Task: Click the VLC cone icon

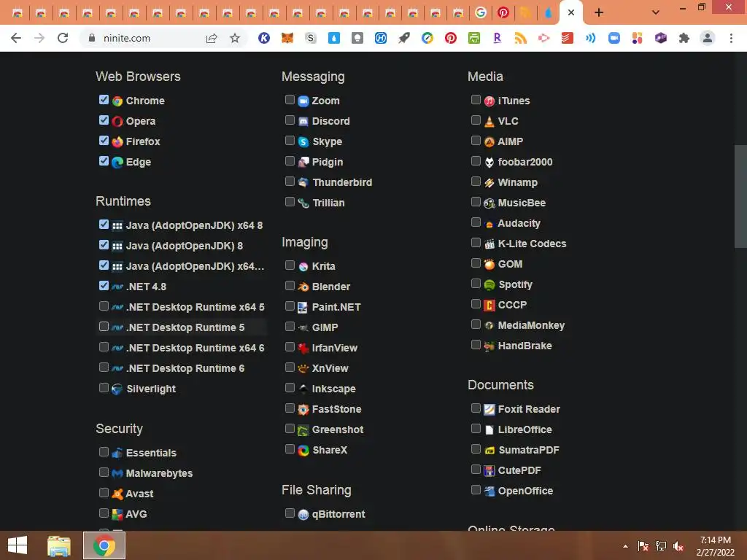Action: (x=489, y=122)
